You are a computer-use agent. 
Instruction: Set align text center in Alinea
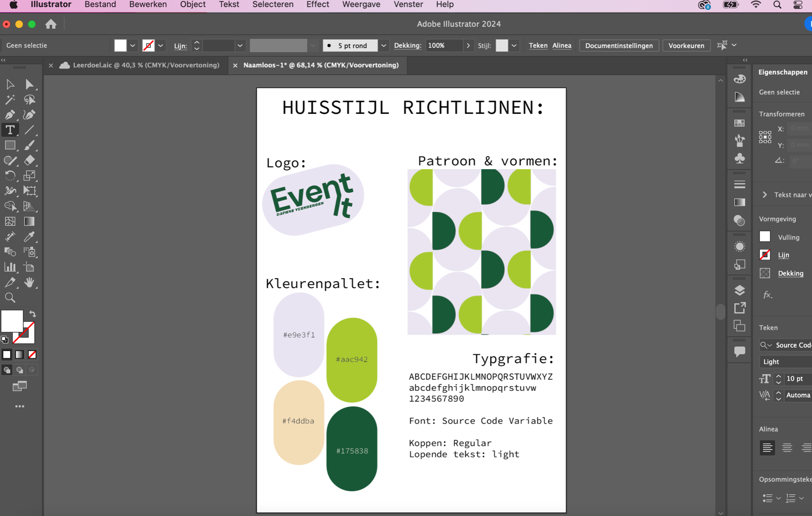point(787,447)
